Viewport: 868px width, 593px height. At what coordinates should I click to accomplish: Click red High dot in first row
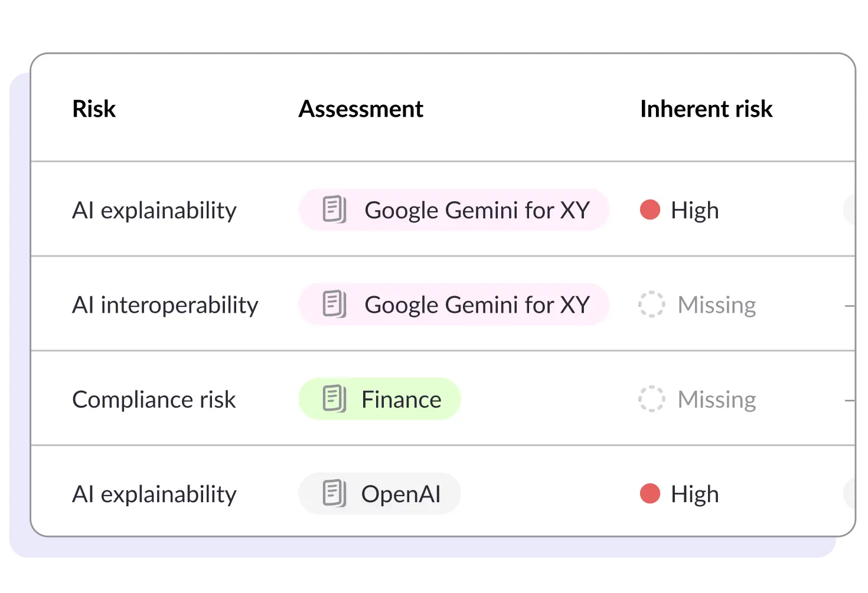click(x=650, y=210)
